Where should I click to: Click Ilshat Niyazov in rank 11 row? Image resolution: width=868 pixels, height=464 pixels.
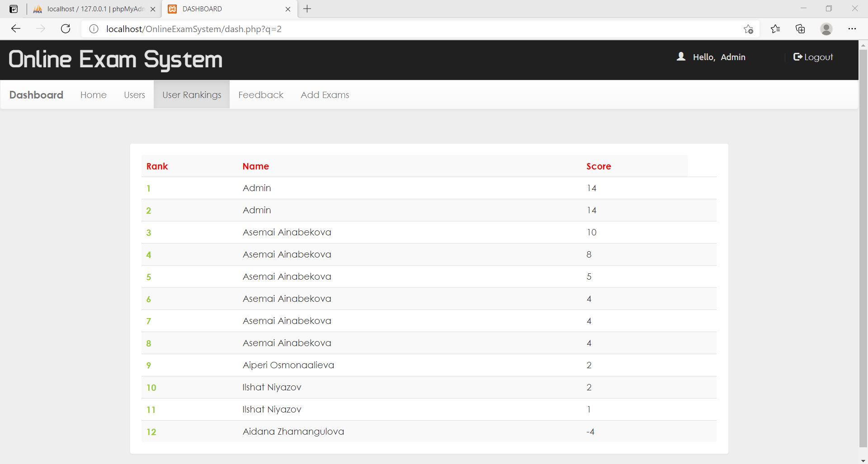[x=272, y=409]
